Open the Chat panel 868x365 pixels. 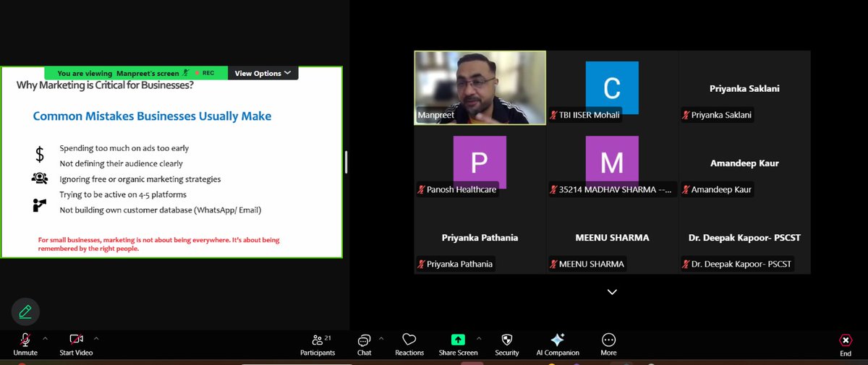point(364,344)
